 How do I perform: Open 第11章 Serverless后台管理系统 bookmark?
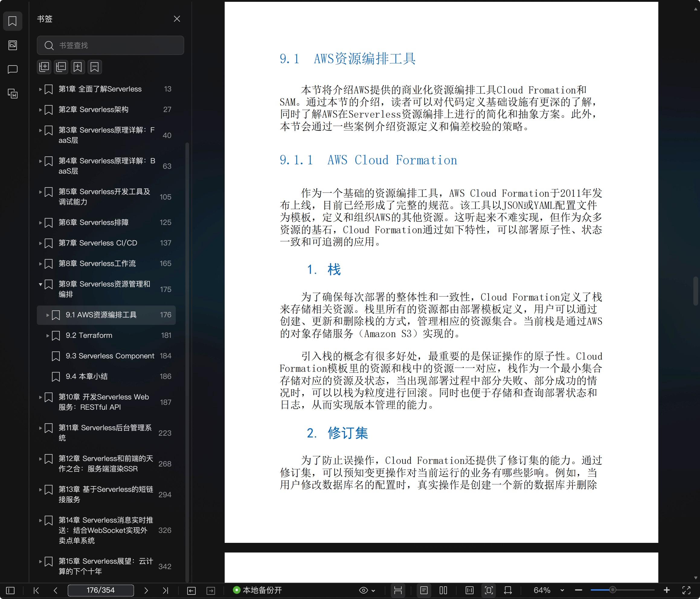[105, 433]
